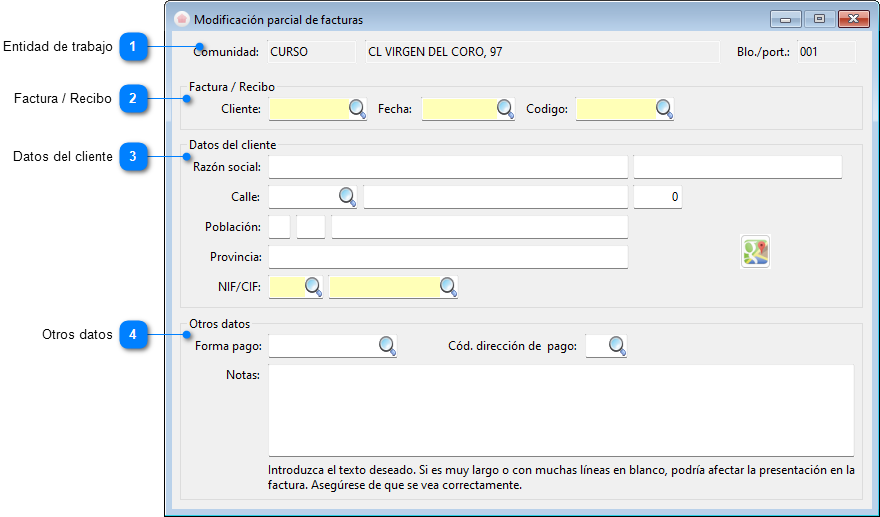
Task: Open the Forma pago search icon
Action: point(387,346)
